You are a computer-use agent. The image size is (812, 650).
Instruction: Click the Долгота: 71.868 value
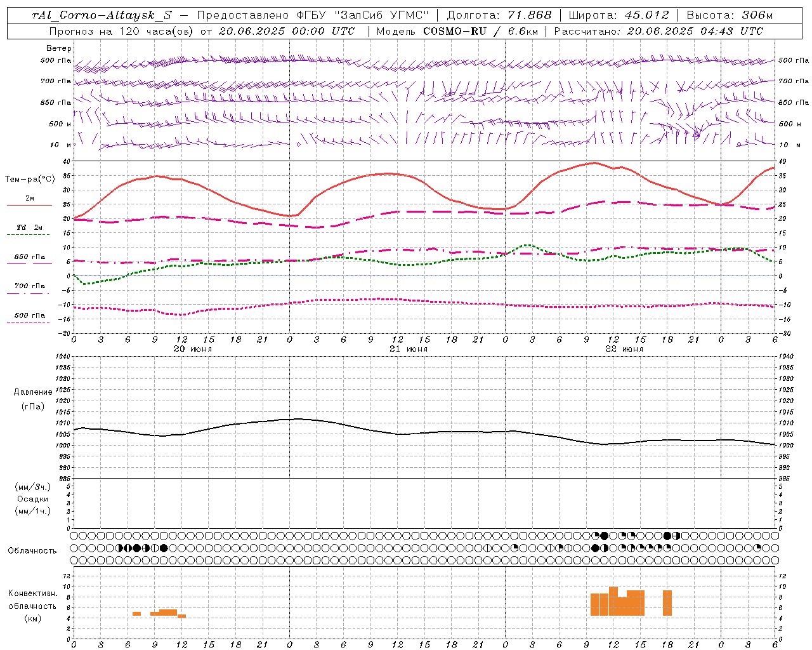click(x=499, y=15)
